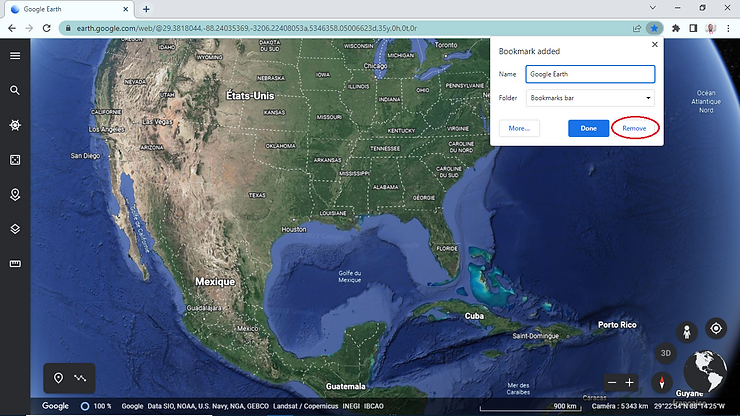Click the browser forward arrow
Screen dimensions: 740x416
coord(29,28)
